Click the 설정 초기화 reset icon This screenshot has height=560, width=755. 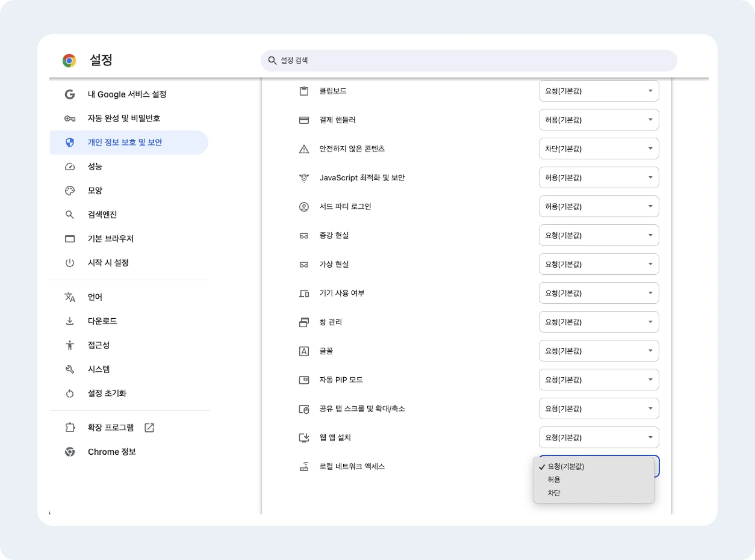coord(70,393)
